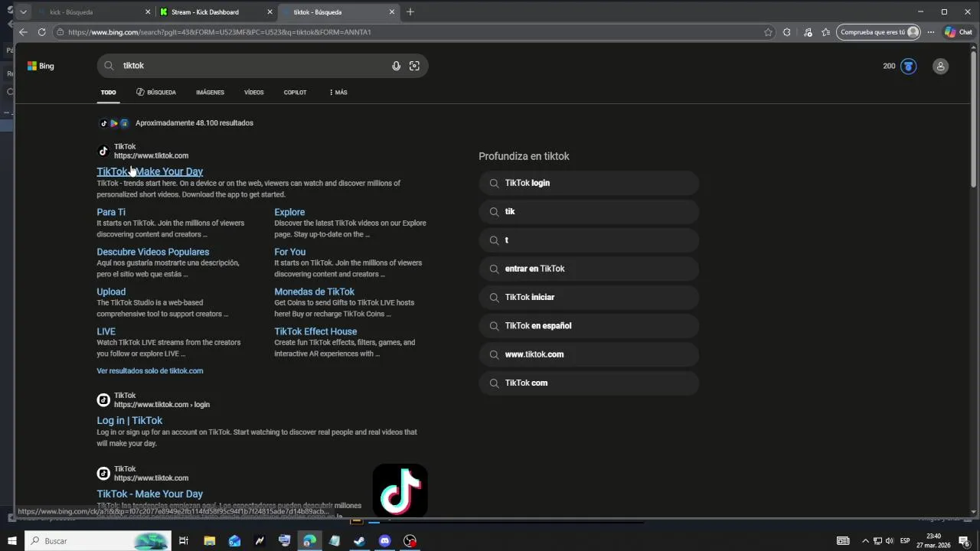Open the 'LIVE' sitelink

tap(106, 331)
